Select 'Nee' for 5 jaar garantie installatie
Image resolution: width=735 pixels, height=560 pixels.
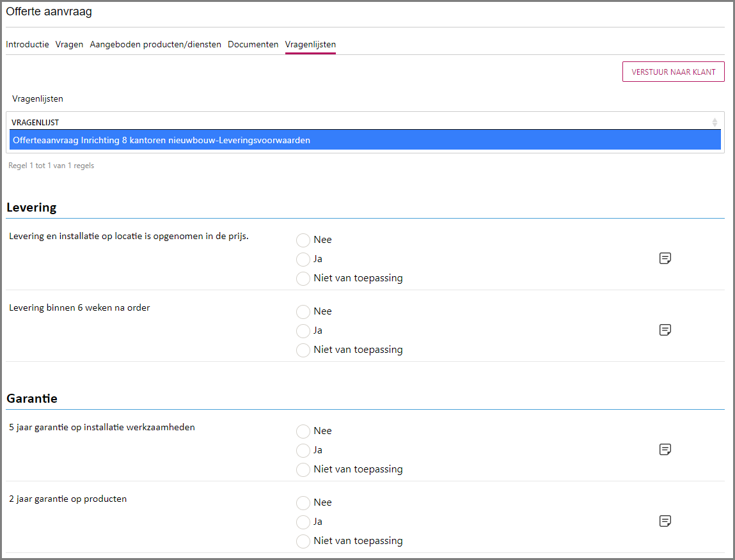[303, 431]
